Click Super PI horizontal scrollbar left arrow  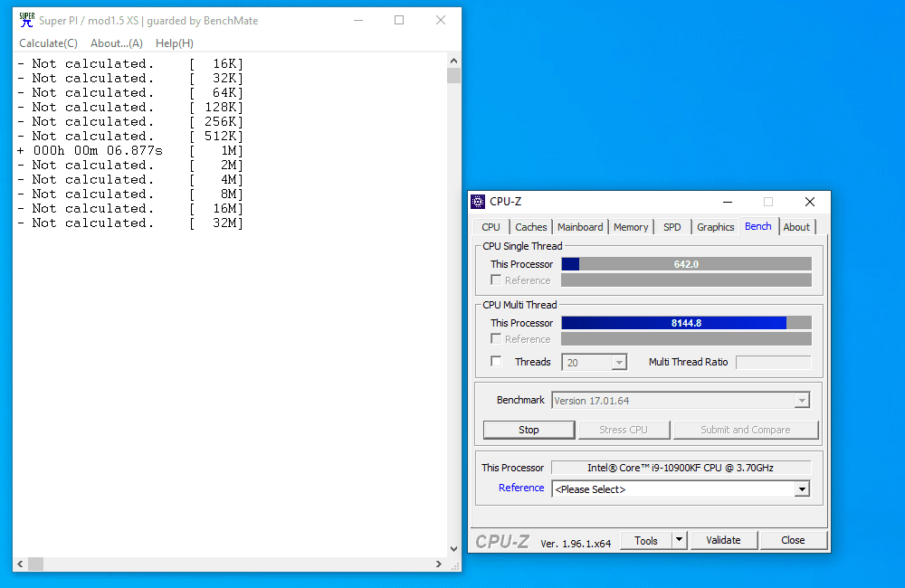coord(20,564)
